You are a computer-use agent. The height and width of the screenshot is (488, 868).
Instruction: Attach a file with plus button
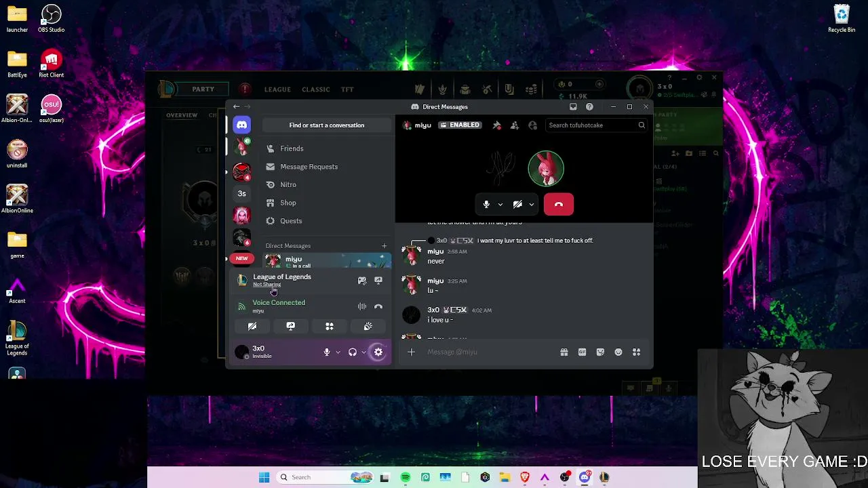point(411,352)
